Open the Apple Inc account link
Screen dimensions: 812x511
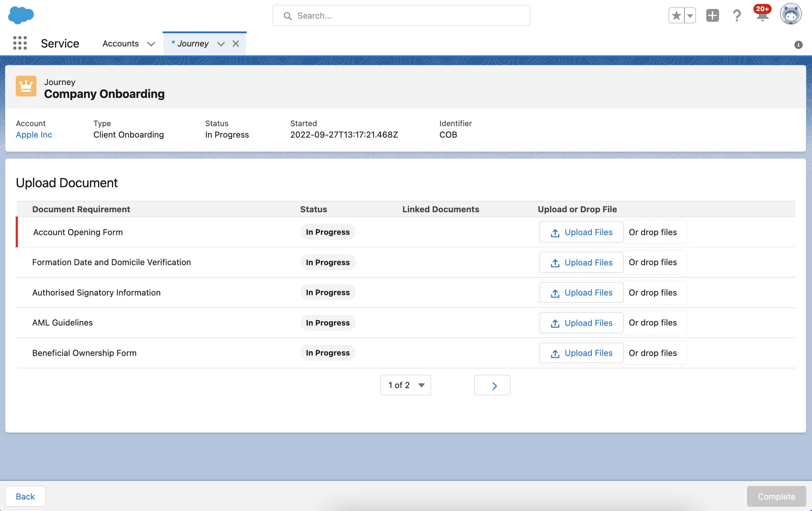[34, 135]
